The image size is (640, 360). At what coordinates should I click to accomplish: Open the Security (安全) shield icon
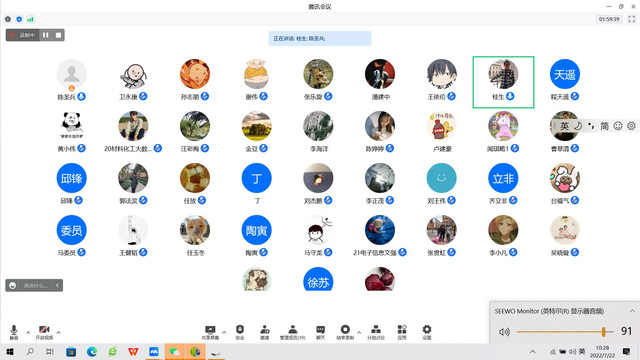[x=240, y=332]
